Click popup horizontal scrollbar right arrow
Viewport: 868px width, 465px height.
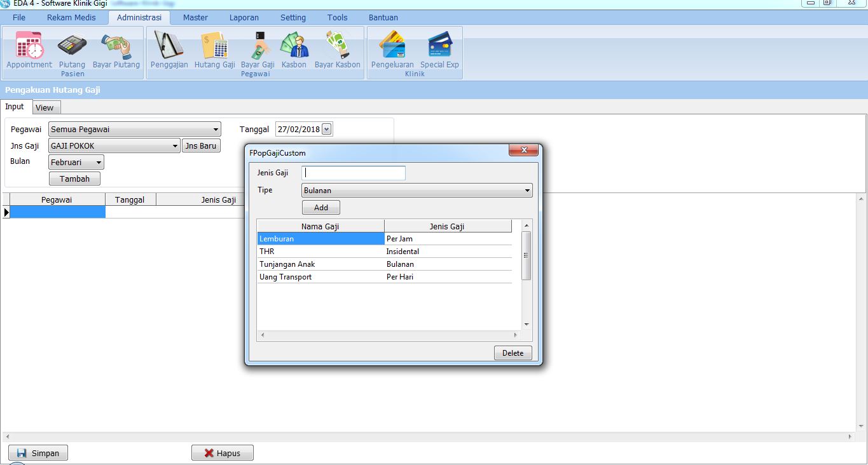click(516, 335)
